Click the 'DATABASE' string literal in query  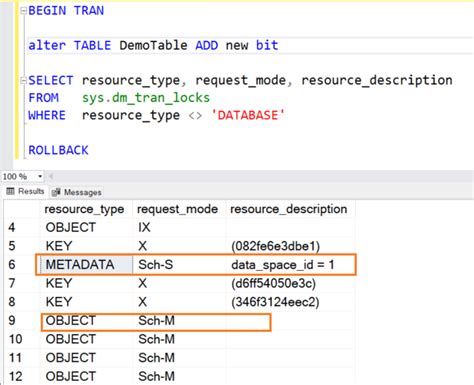point(248,115)
